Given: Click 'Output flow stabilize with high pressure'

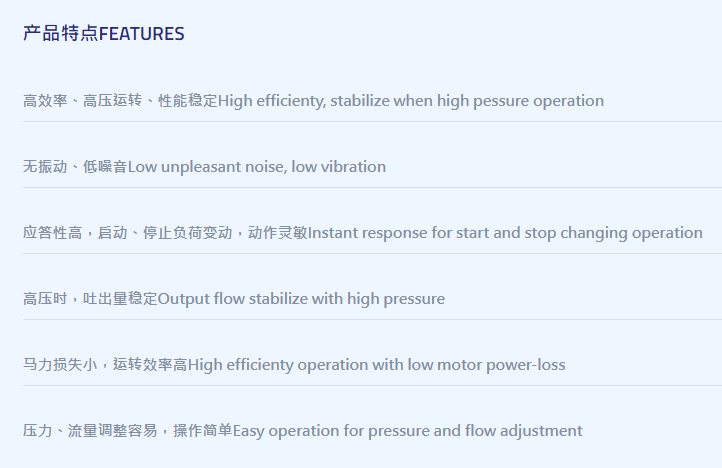Looking at the screenshot, I should 301,299.
